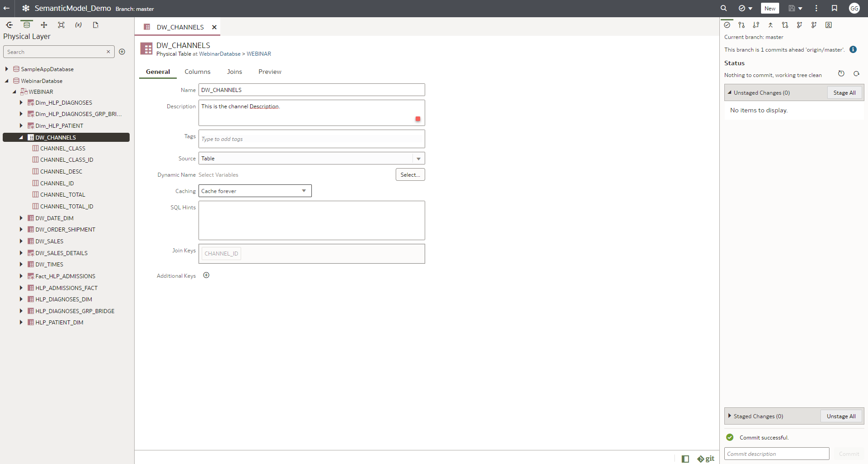Click the refresh status icon in the git panel
Viewport: 868px width, 464px height.
tap(856, 73)
